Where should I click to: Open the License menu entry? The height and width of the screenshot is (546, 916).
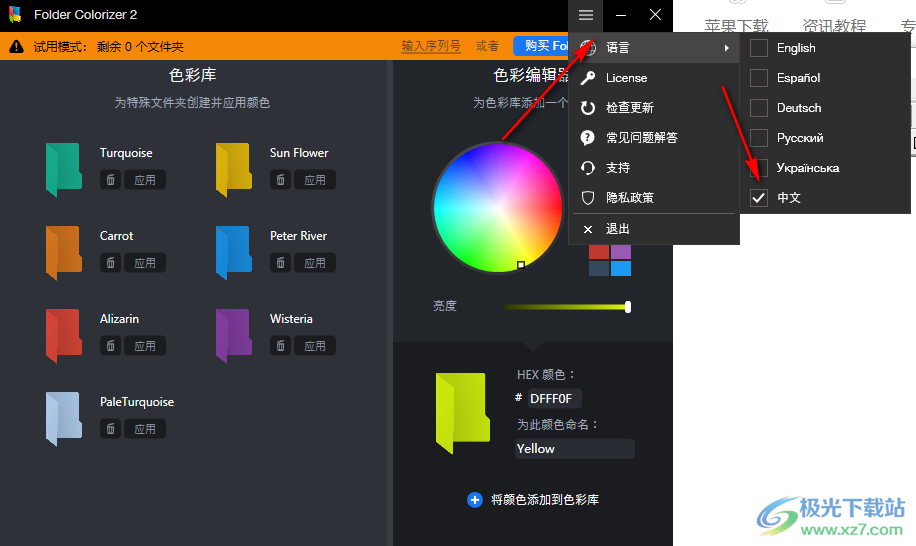[654, 78]
